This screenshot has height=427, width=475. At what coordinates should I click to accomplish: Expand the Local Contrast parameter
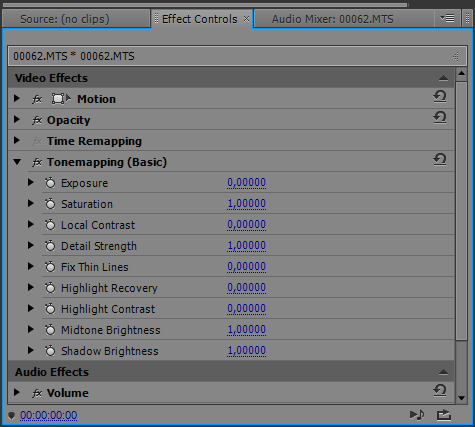31,224
